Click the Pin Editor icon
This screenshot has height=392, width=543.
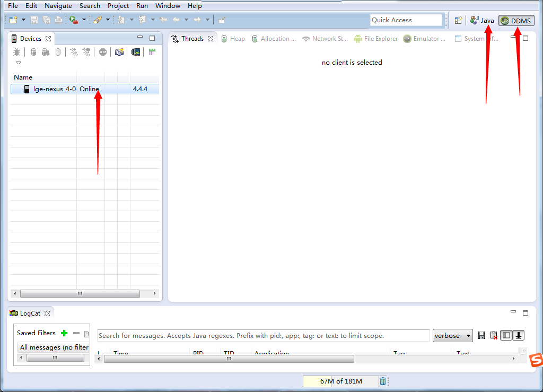[222, 20]
